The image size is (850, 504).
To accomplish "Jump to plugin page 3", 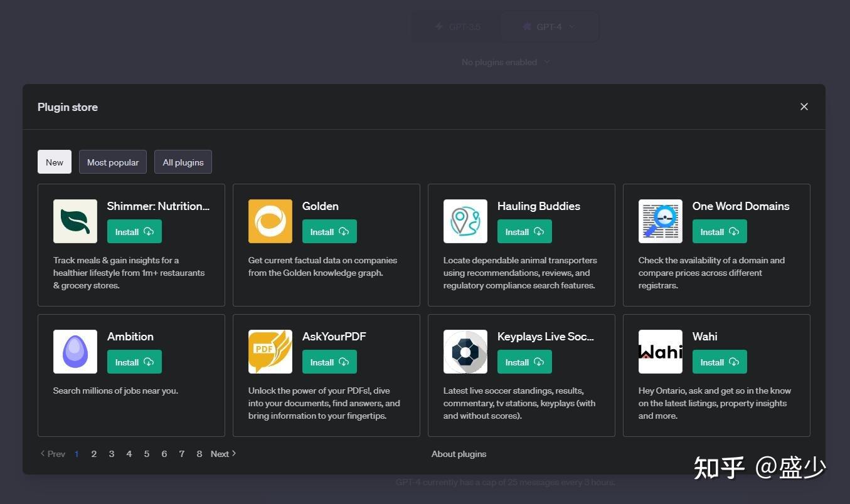I will tap(112, 454).
